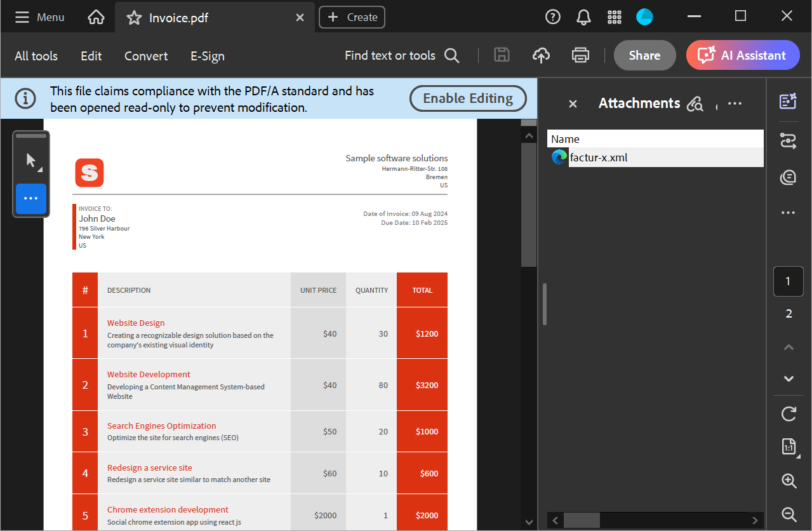Open the search magnifier icon

[451, 56]
